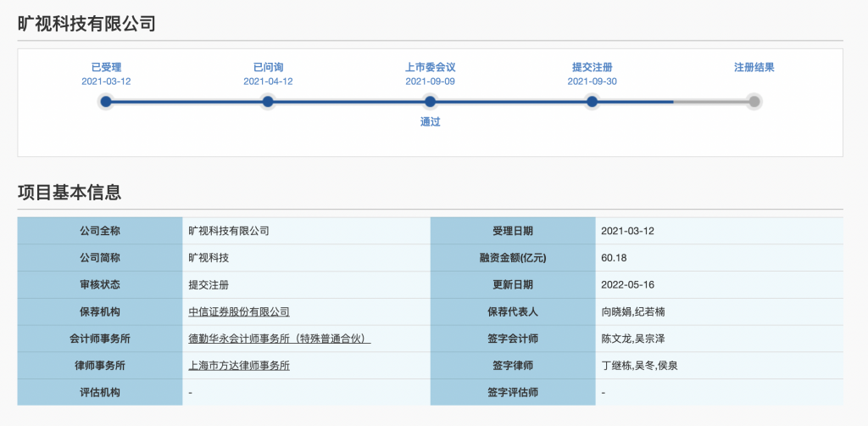Viewport: 868px width, 426px height.
Task: Click the 上市委会议 timeline node dot
Action: 430,102
